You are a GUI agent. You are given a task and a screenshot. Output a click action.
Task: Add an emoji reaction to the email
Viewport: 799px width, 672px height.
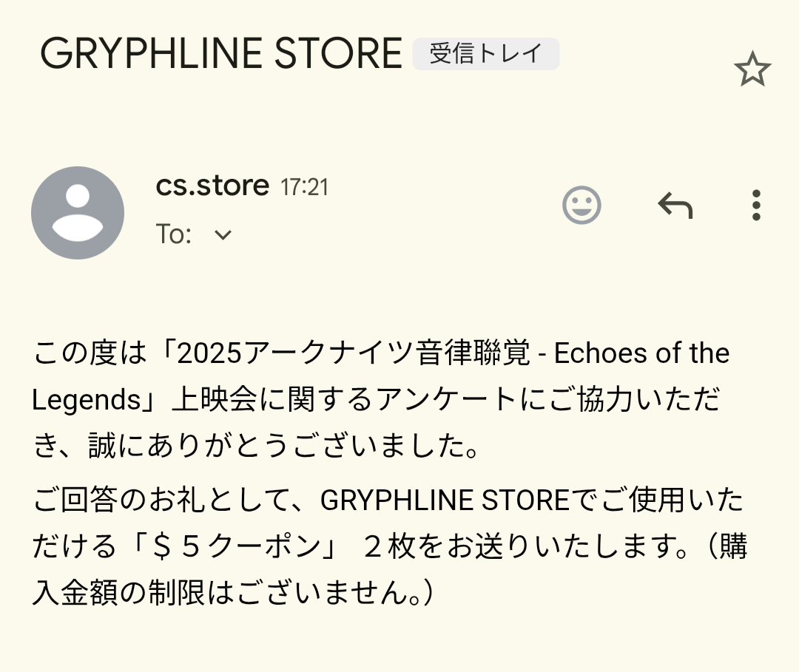pyautogui.click(x=581, y=205)
